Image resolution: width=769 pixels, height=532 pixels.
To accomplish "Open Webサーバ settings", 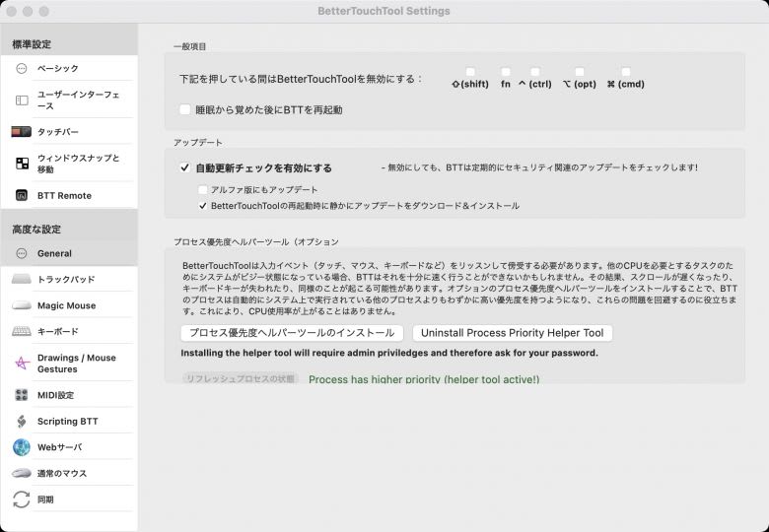I will (x=70, y=447).
